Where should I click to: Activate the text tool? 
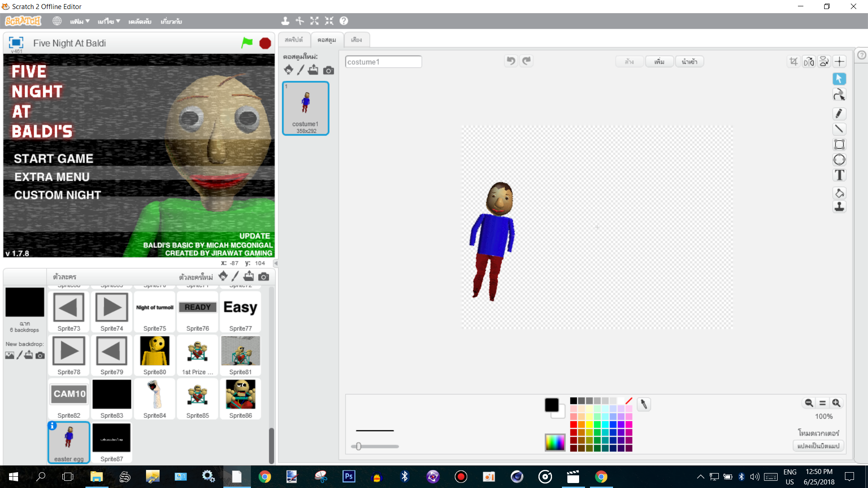(840, 175)
